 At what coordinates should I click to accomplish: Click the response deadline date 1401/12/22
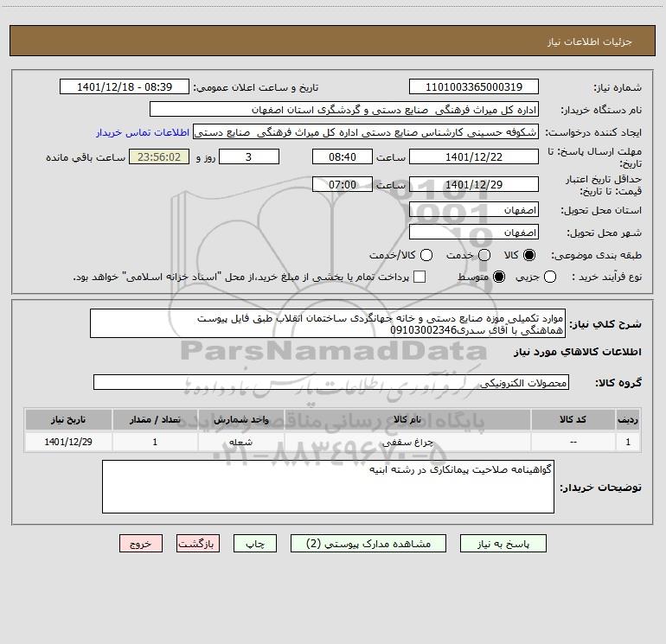474,156
